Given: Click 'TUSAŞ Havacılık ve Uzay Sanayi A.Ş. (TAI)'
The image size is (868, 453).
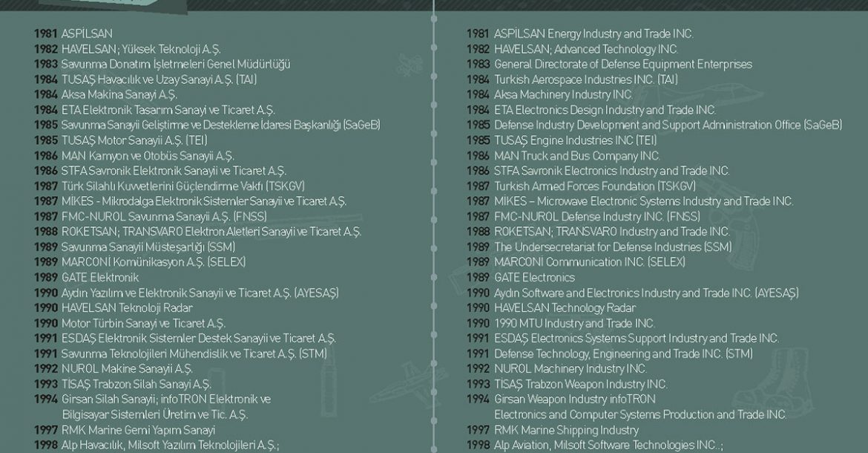Looking at the screenshot, I should pyautogui.click(x=159, y=79).
